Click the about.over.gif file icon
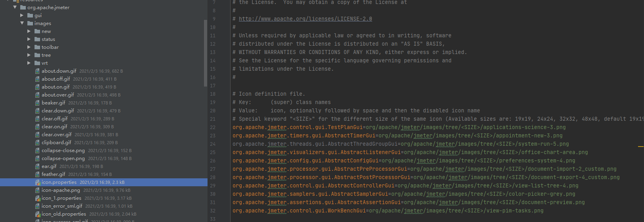Image resolution: width=644 pixels, height=222 pixels. [x=37, y=95]
